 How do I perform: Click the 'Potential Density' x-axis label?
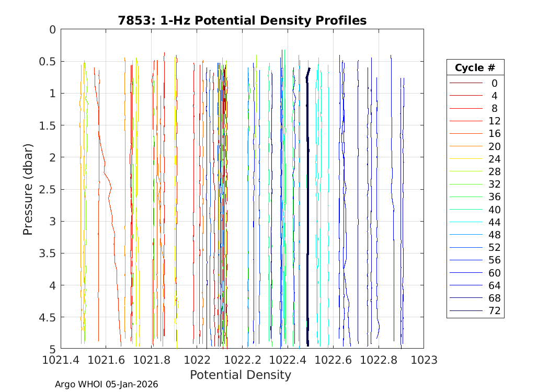click(240, 375)
